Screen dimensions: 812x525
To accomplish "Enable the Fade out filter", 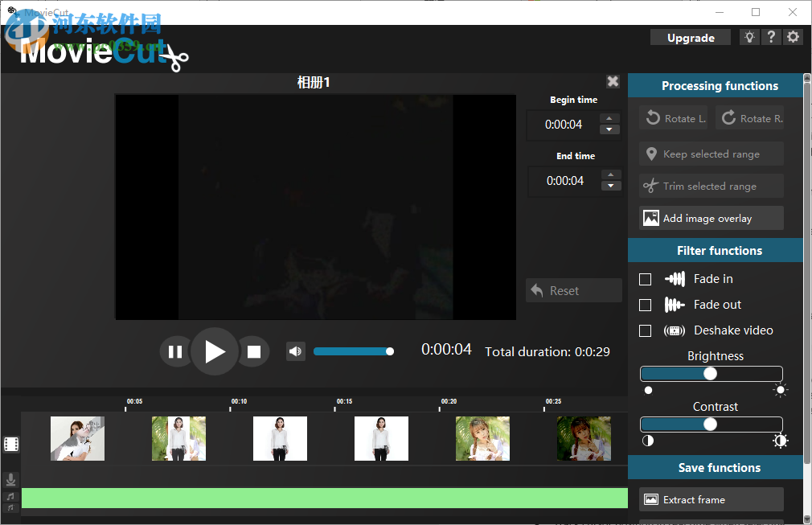I will tap(645, 304).
